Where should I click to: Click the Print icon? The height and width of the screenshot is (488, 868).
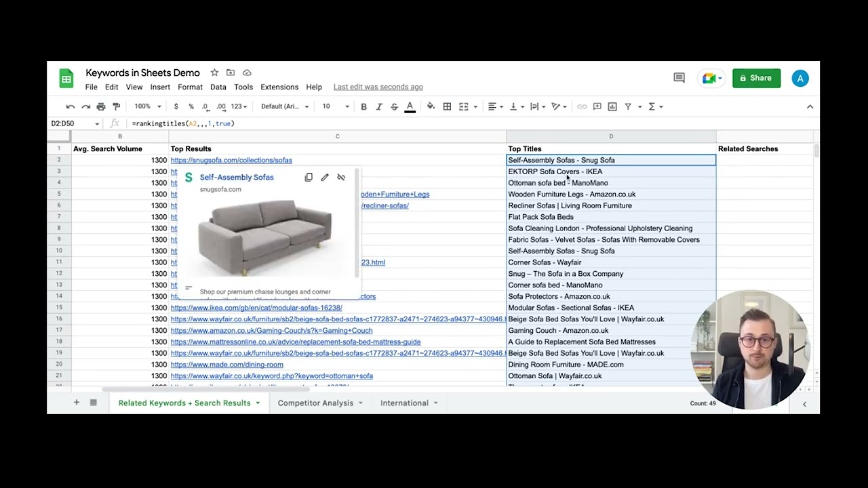[x=101, y=106]
